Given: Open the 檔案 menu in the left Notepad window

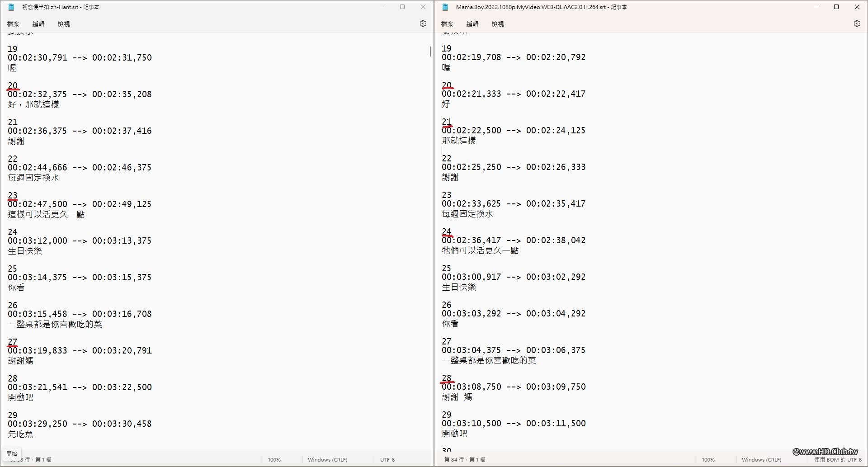Looking at the screenshot, I should click(x=13, y=24).
